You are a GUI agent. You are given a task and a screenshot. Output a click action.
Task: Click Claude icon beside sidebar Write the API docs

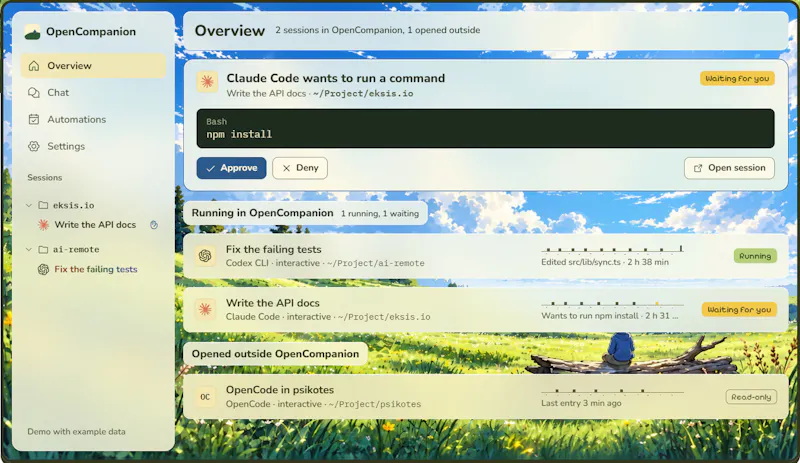point(43,225)
